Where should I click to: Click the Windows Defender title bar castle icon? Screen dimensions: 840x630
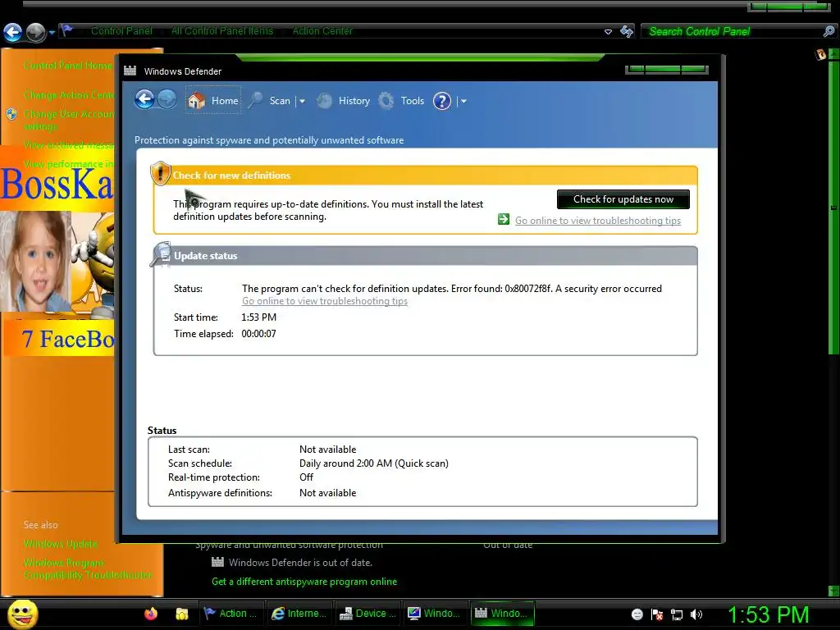click(x=130, y=71)
